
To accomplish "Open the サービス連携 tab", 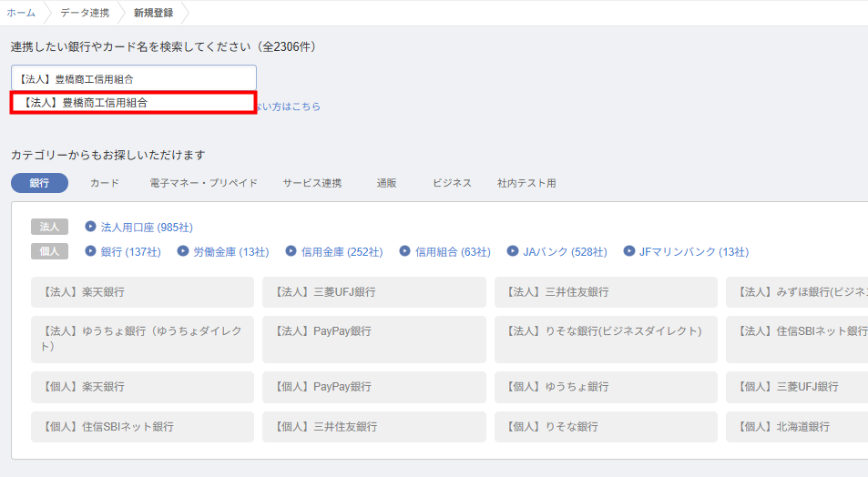I will point(312,183).
